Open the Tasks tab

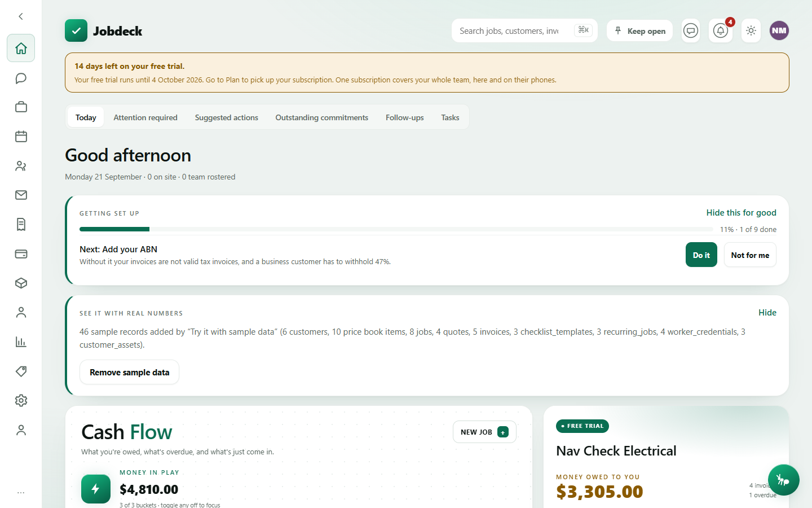click(450, 117)
